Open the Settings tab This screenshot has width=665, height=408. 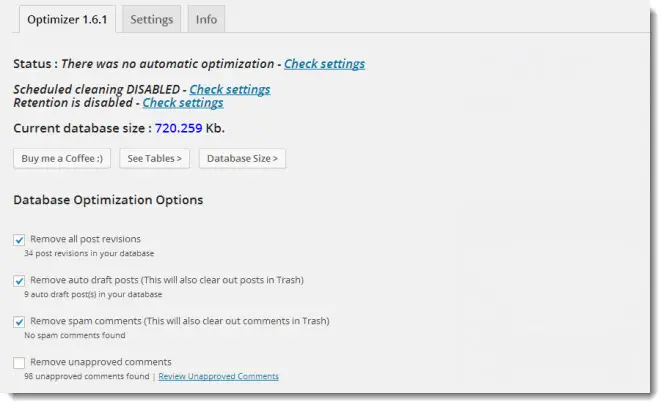tap(151, 20)
